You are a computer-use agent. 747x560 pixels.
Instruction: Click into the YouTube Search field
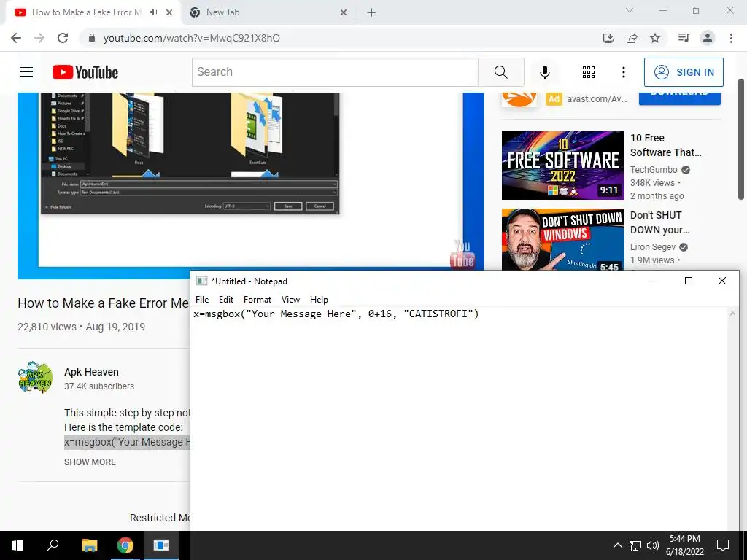pyautogui.click(x=335, y=72)
